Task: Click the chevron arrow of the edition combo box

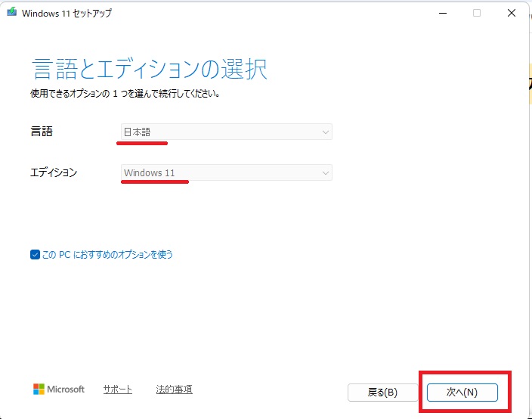Action: (325, 173)
